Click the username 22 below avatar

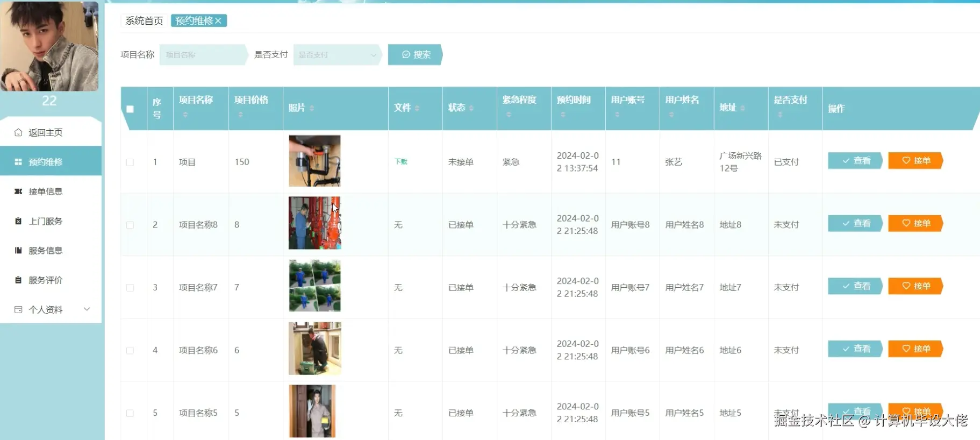49,101
